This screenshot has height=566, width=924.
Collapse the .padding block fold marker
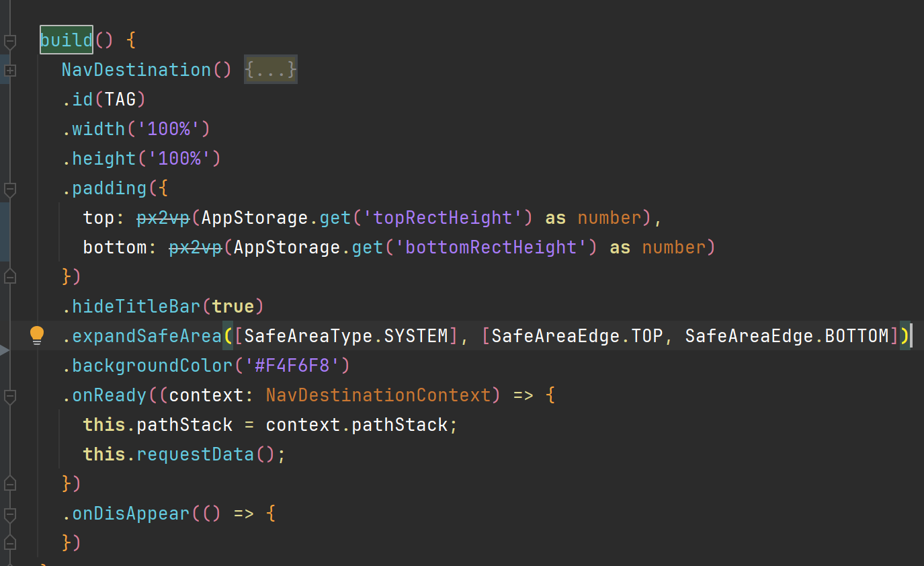click(10, 188)
